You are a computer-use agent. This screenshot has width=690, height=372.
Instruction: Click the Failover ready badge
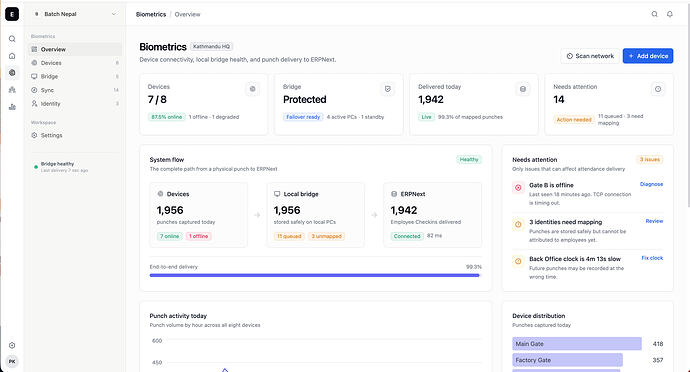click(x=303, y=117)
